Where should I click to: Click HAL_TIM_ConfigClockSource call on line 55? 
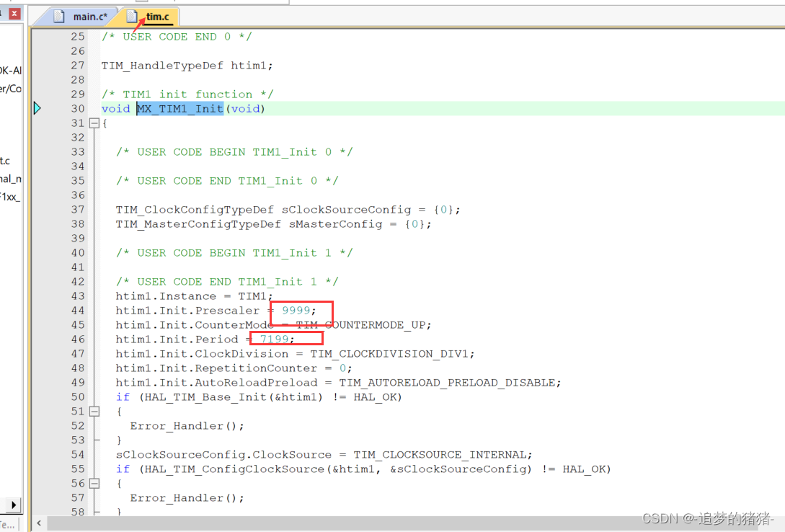[338, 469]
